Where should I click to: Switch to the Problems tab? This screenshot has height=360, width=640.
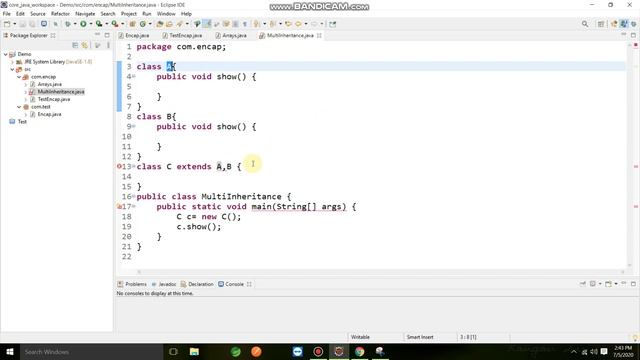pos(132,284)
